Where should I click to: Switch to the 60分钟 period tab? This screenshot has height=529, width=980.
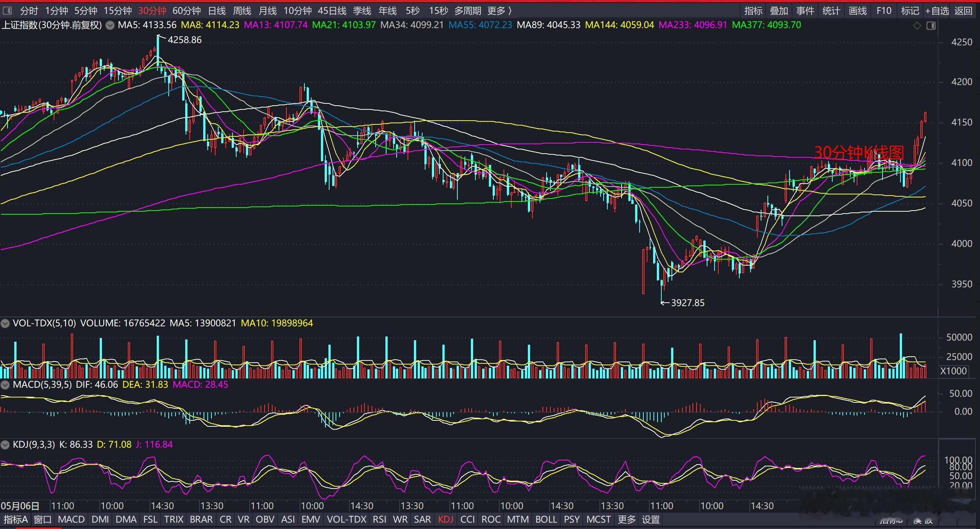click(x=186, y=10)
